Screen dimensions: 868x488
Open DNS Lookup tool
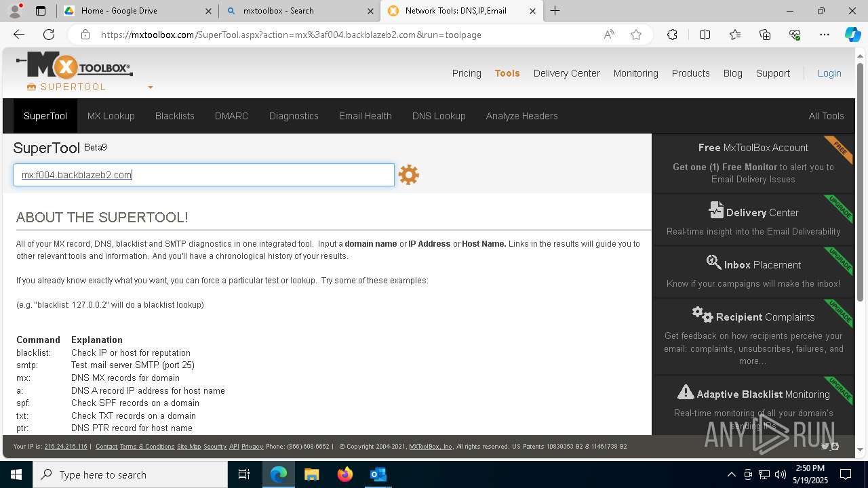point(439,116)
